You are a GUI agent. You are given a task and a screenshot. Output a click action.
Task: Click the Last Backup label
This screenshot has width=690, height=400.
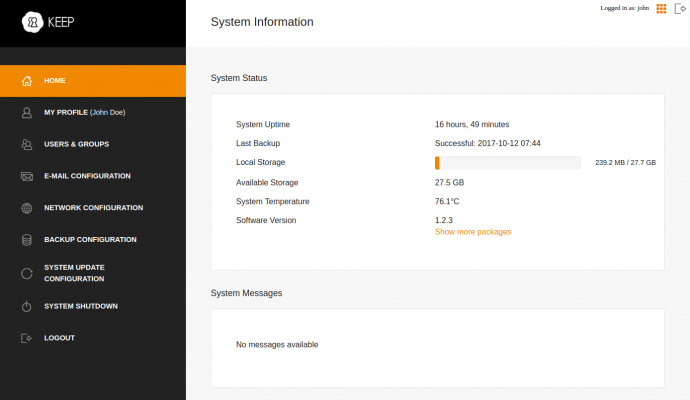258,143
